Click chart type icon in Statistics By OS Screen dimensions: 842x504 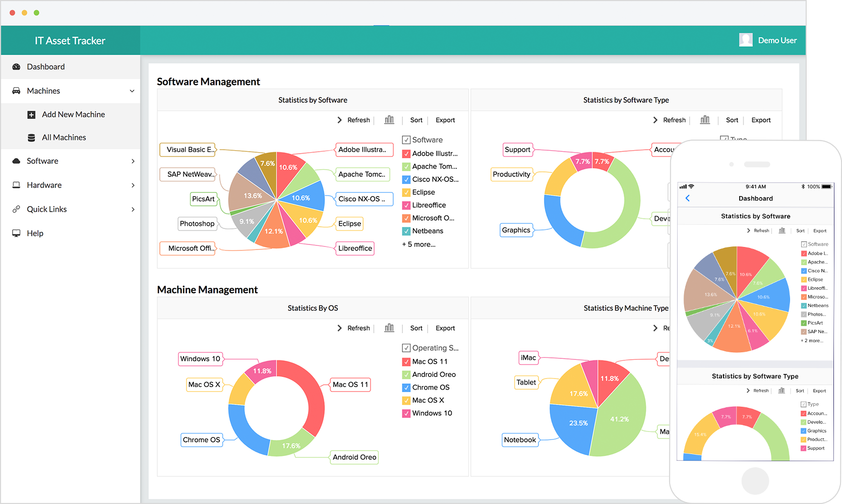[x=389, y=328]
